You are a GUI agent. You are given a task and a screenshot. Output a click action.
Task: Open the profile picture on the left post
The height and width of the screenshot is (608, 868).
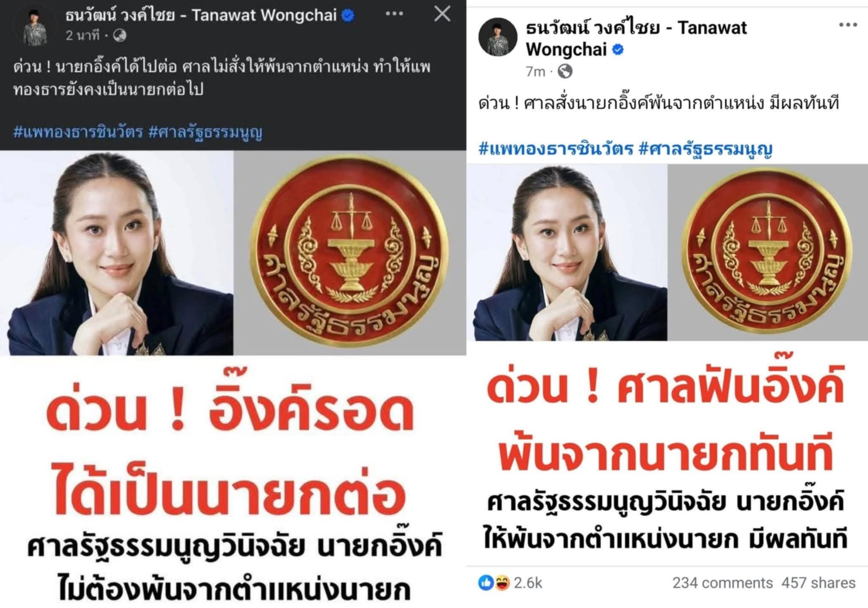(35, 26)
